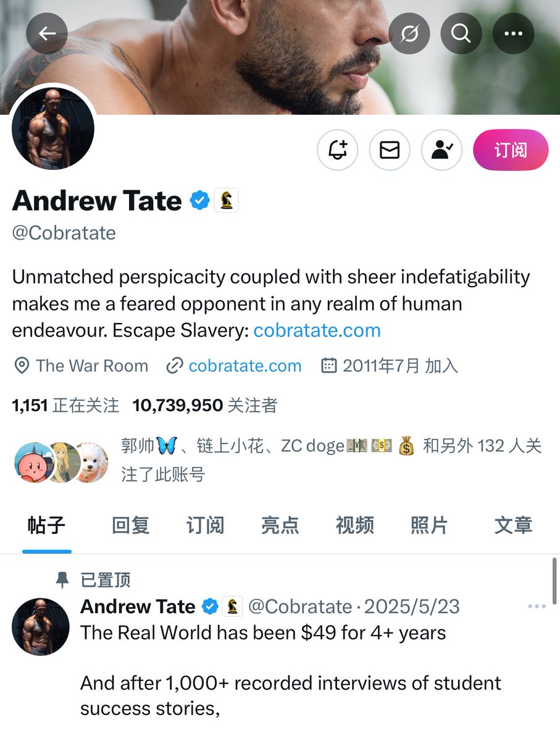This screenshot has height=741, width=560.
Task: Turn on post notifications via the bell icon
Action: click(338, 149)
